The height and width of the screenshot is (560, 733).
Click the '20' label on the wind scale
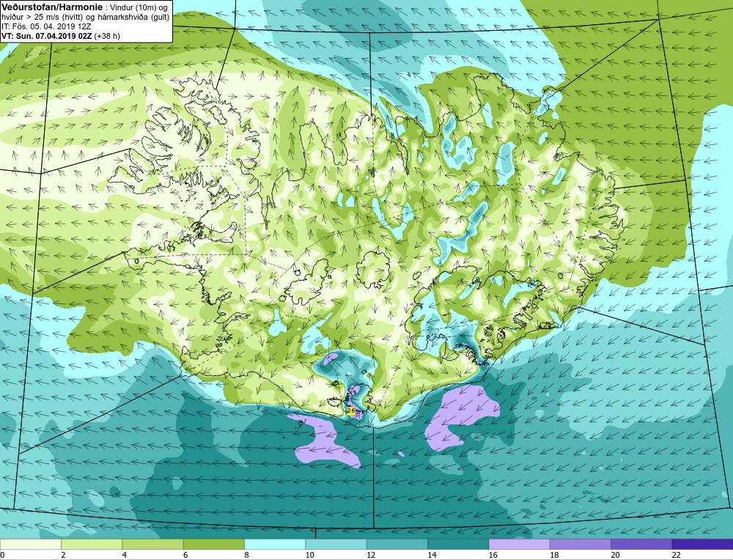click(x=615, y=555)
